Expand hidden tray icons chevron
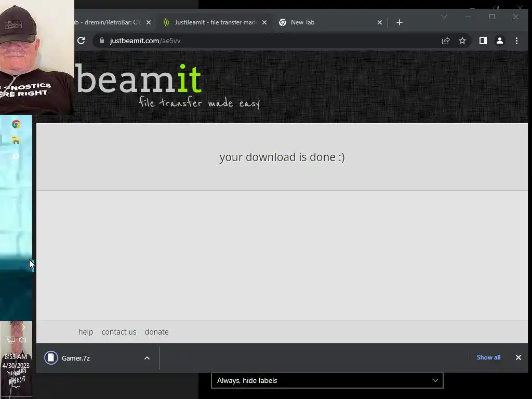532x399 pixels. click(x=23, y=327)
